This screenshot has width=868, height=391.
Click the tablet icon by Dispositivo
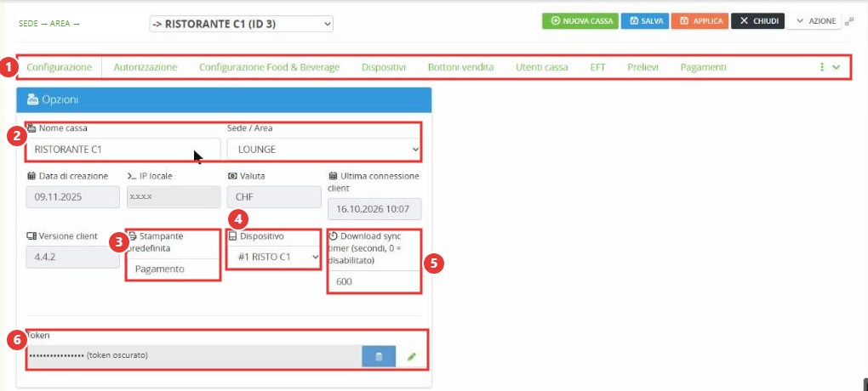[232, 236]
